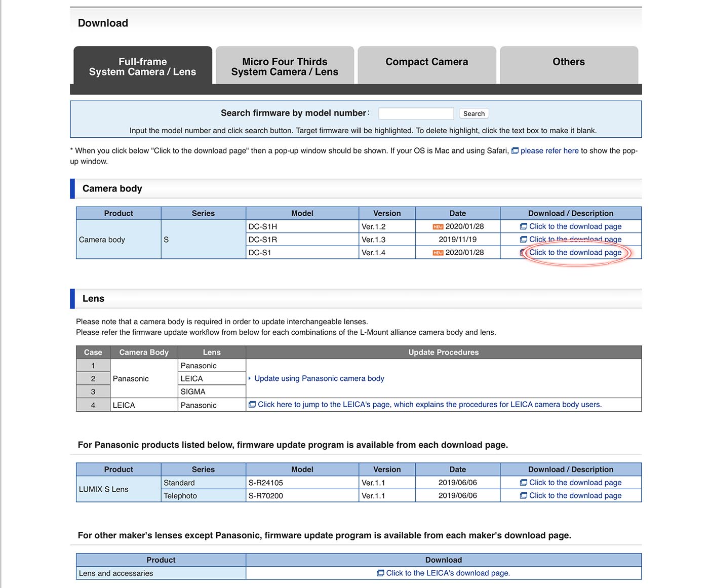
Task: Click NEW badge beside DC-S1 date
Action: [438, 253]
